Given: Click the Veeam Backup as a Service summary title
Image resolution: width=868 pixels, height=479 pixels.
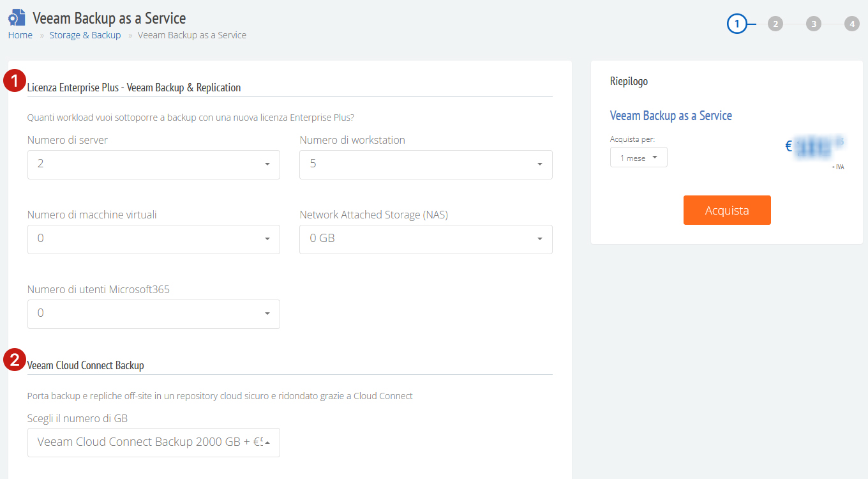Looking at the screenshot, I should (x=671, y=116).
